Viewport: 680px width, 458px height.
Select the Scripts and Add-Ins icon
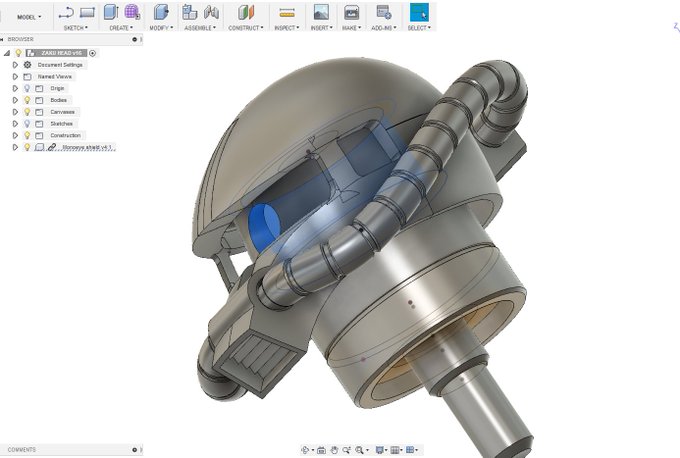[x=384, y=12]
